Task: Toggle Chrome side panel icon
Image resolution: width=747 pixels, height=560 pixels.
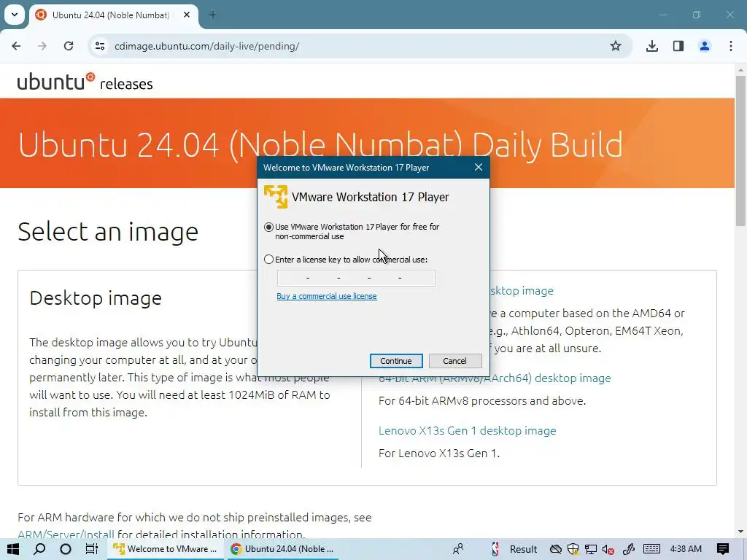Action: click(x=678, y=46)
